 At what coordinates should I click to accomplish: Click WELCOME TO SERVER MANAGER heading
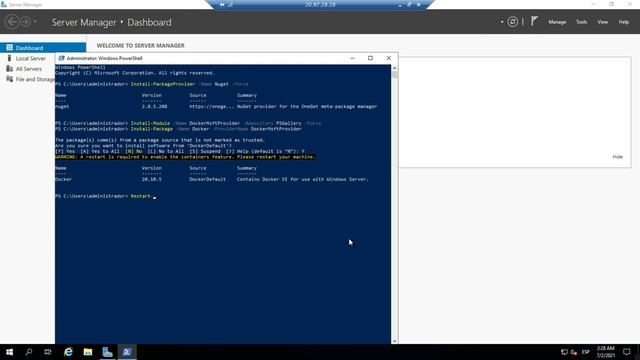[x=140, y=45]
